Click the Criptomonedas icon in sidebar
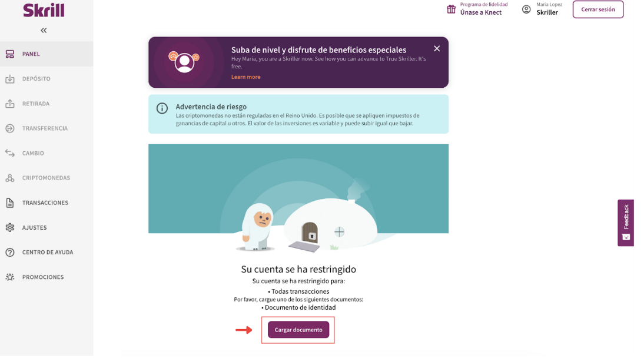The width and height of the screenshot is (644, 358). point(10,178)
